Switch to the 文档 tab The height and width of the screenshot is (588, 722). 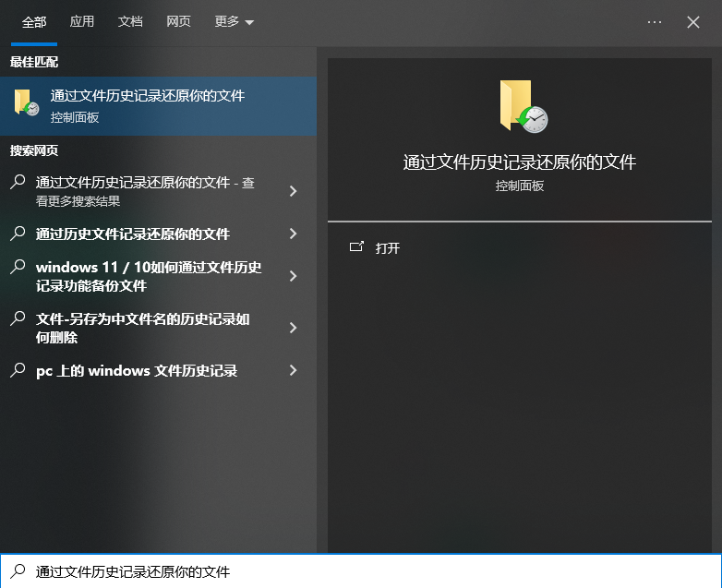pyautogui.click(x=130, y=22)
